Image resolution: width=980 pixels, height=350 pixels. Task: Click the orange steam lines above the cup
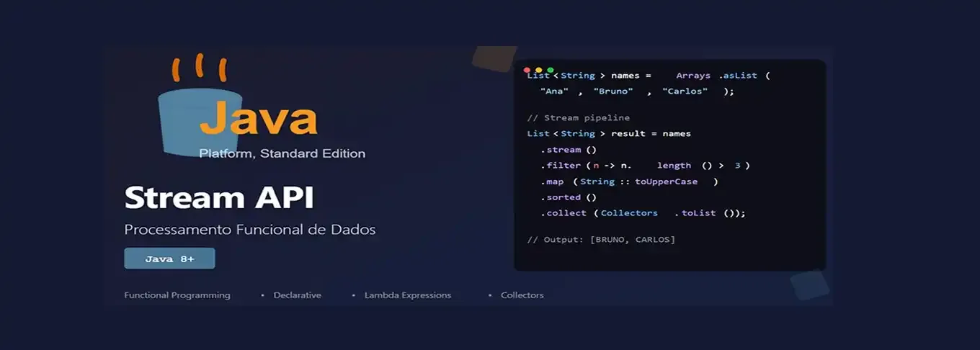click(199, 68)
